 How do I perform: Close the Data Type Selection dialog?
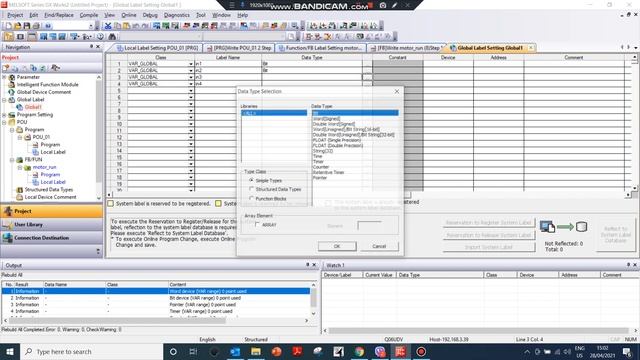(397, 91)
